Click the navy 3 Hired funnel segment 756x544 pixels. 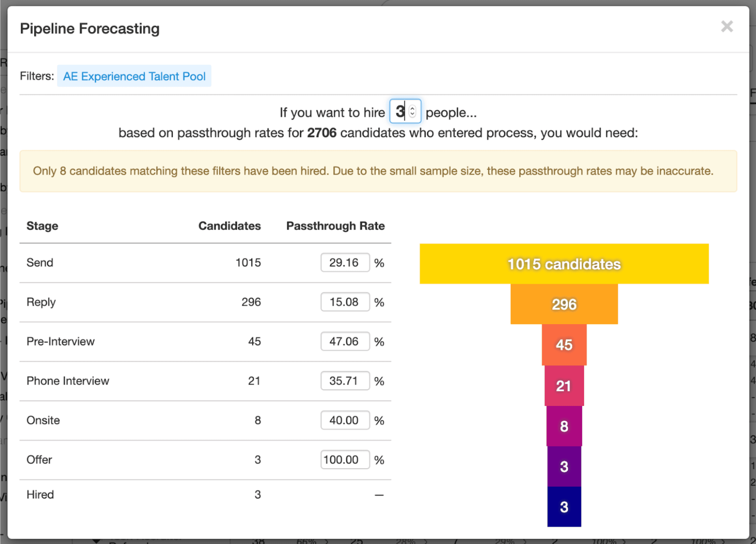pyautogui.click(x=564, y=507)
